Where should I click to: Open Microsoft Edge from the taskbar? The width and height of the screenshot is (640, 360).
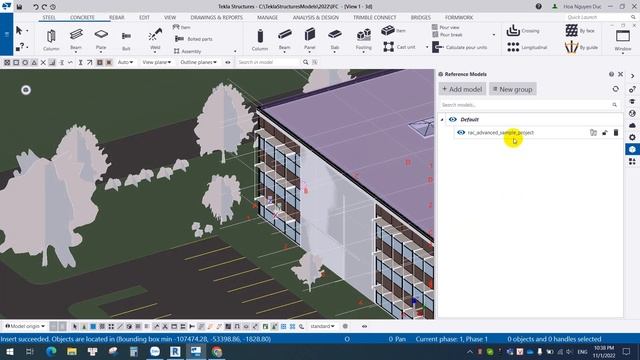coord(51,351)
